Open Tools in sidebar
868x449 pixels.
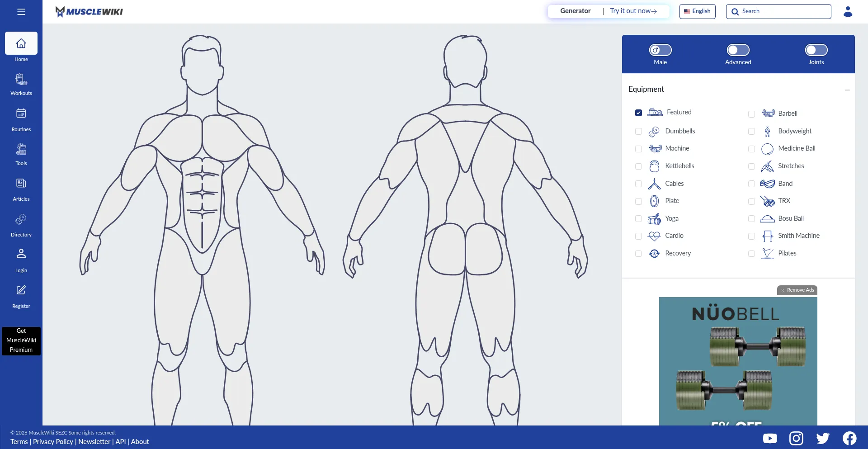(x=21, y=155)
